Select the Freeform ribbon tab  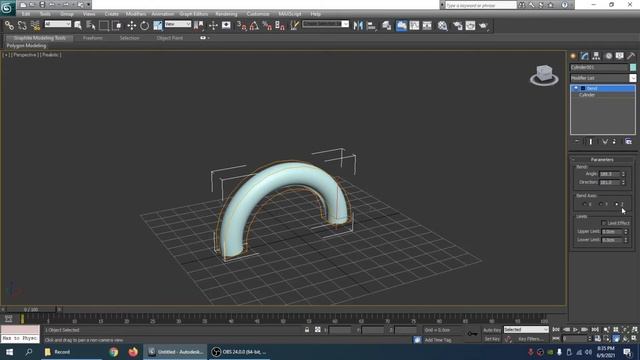click(x=93, y=38)
